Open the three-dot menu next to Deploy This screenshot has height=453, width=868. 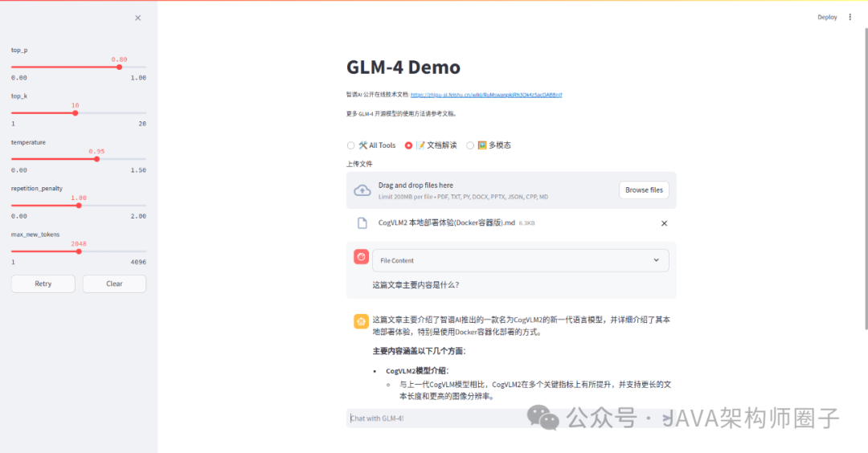[850, 17]
